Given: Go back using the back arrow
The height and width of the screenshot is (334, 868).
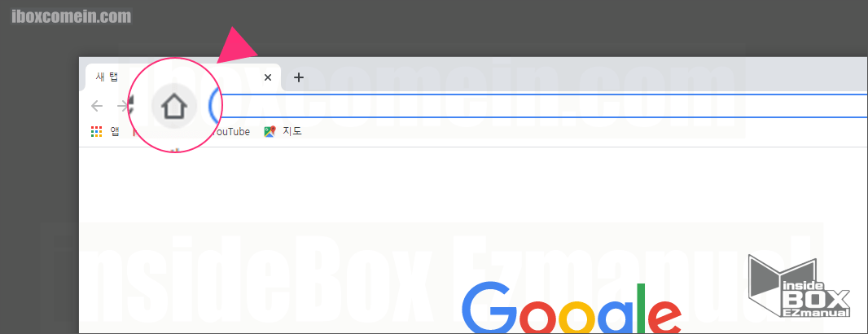Looking at the screenshot, I should pyautogui.click(x=97, y=106).
